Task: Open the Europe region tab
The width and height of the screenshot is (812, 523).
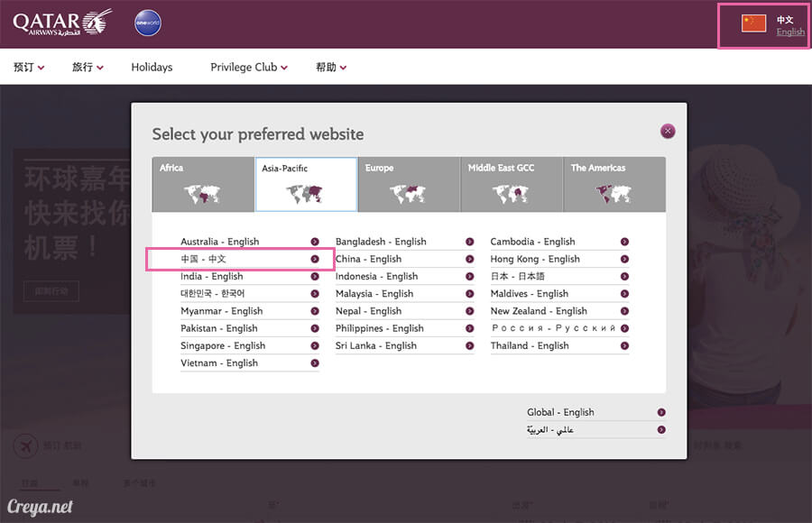Action: [409, 184]
